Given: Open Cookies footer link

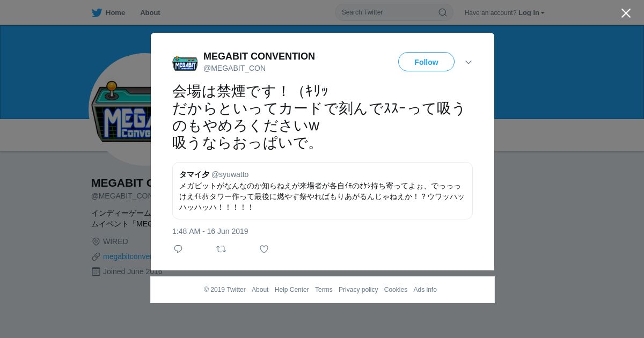Looking at the screenshot, I should tap(396, 290).
